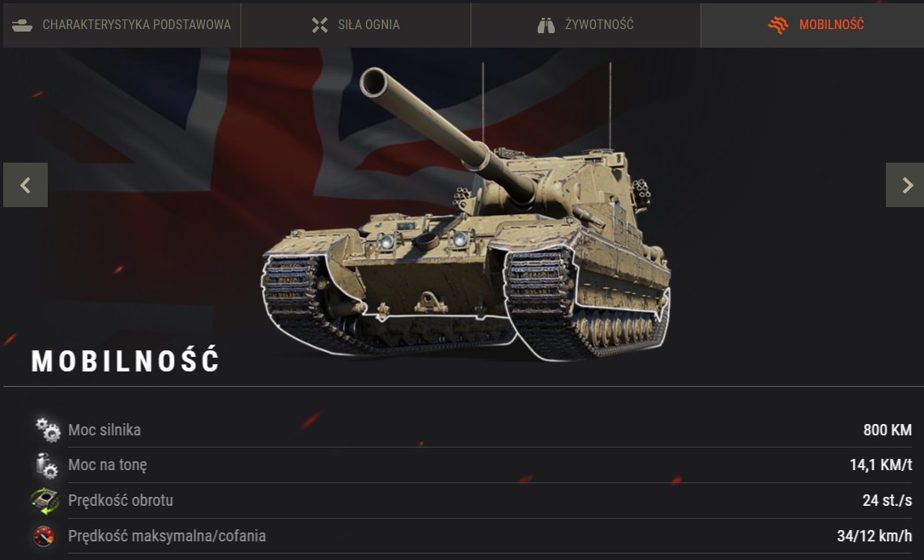This screenshot has width=924, height=560.
Task: Click the Prędkość obrotu label
Action: coord(120,500)
